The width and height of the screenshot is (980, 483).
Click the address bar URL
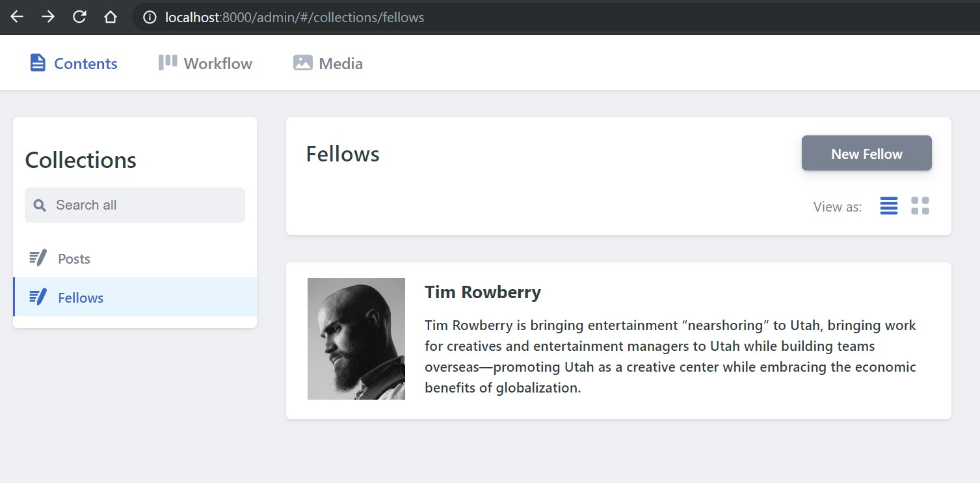click(x=295, y=18)
